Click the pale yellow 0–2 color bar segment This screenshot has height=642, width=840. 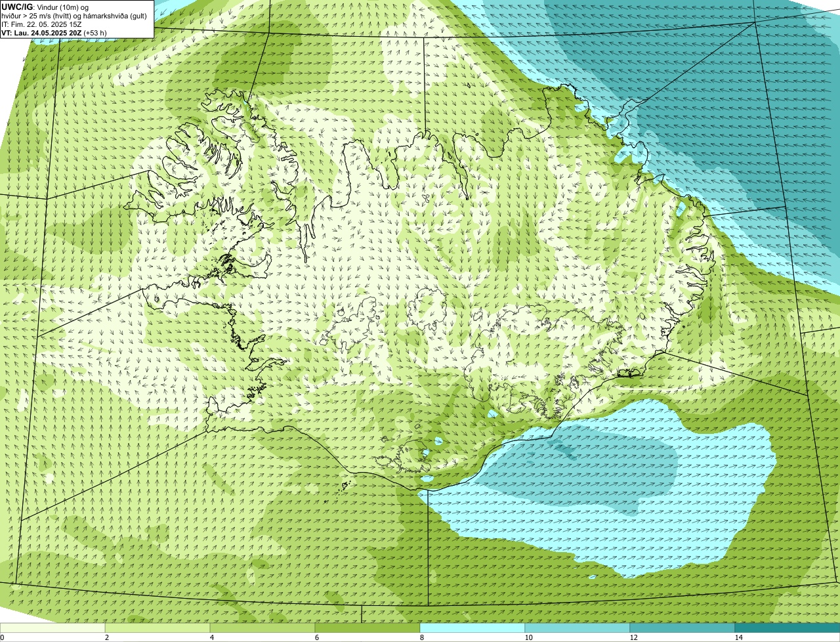[x=52, y=628]
